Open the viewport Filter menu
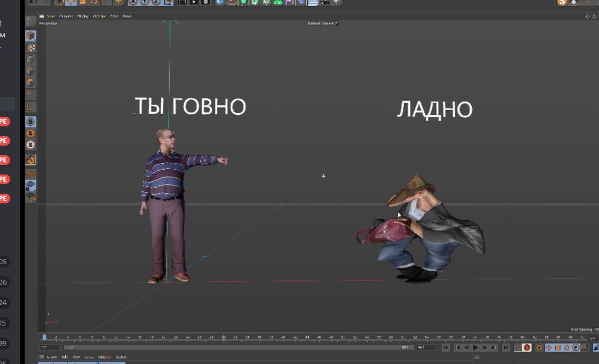 tap(114, 16)
